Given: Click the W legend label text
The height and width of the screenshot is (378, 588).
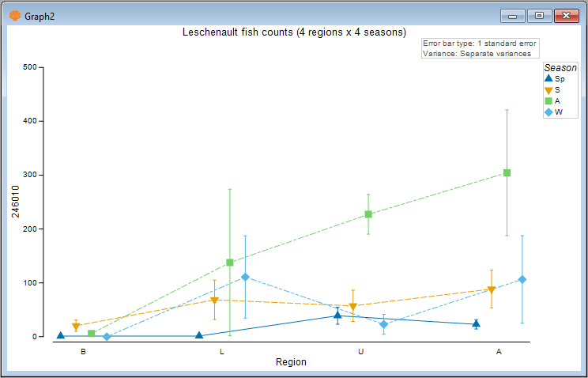Looking at the screenshot, I should (559, 112).
